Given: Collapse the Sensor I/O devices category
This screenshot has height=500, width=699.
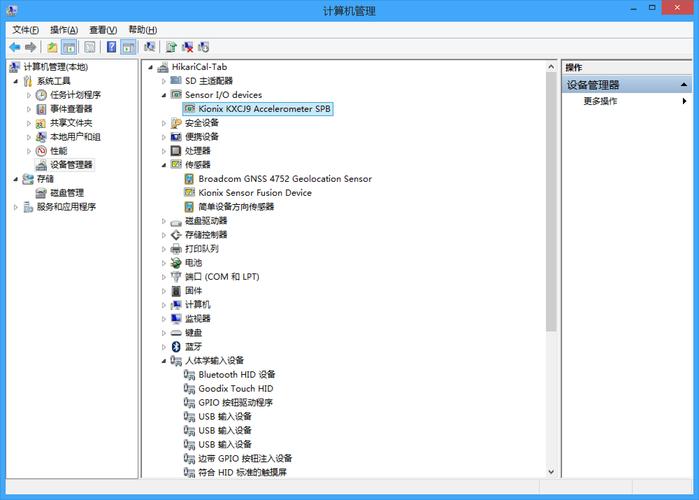Looking at the screenshot, I should 164,95.
